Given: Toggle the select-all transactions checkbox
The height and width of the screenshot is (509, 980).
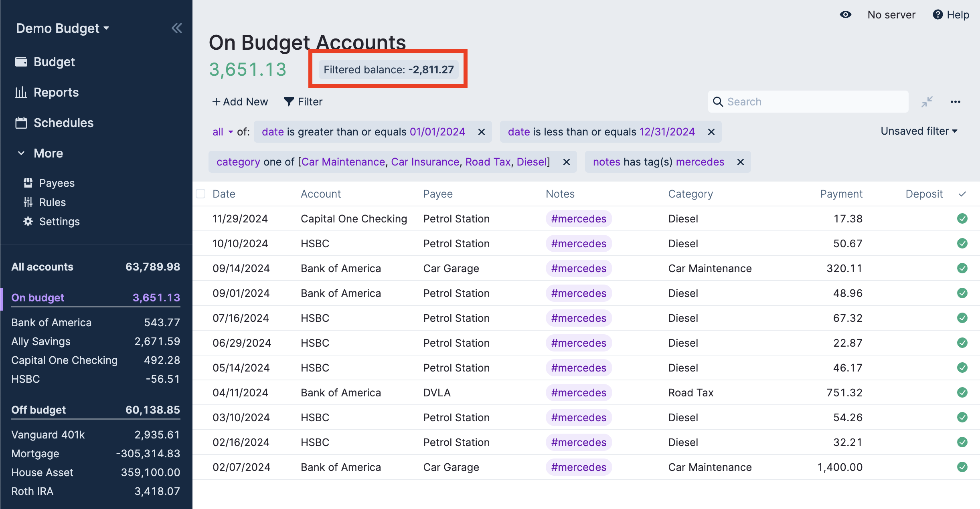Looking at the screenshot, I should tap(200, 194).
